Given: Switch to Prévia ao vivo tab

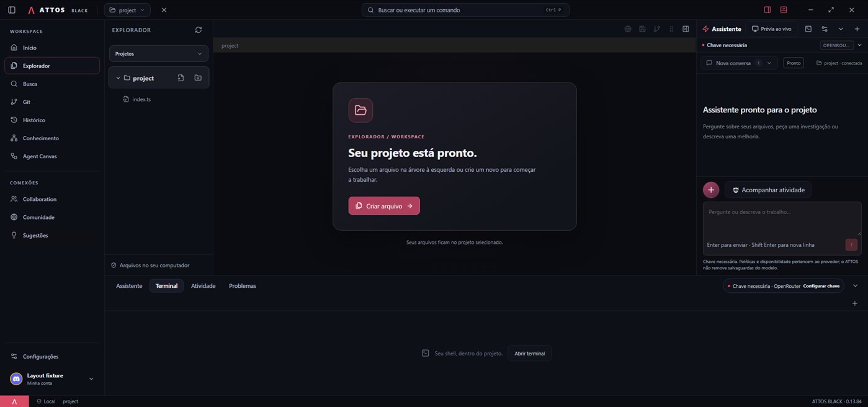Looking at the screenshot, I should pyautogui.click(x=771, y=29).
